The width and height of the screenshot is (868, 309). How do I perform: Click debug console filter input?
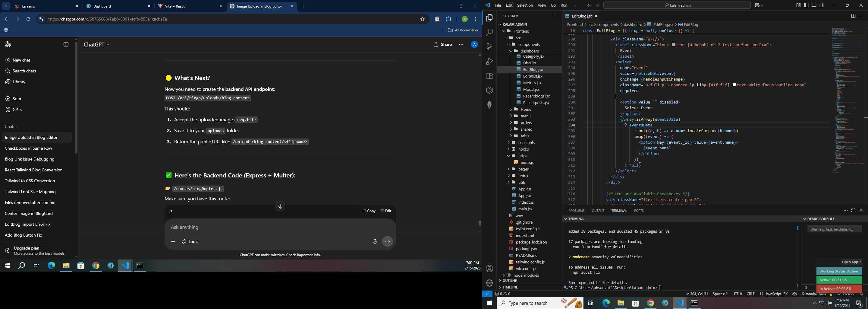click(834, 229)
